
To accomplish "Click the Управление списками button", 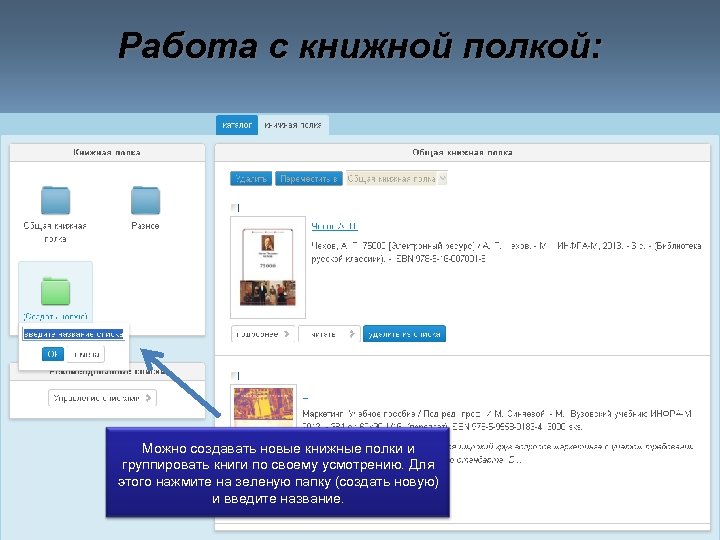I will [102, 398].
